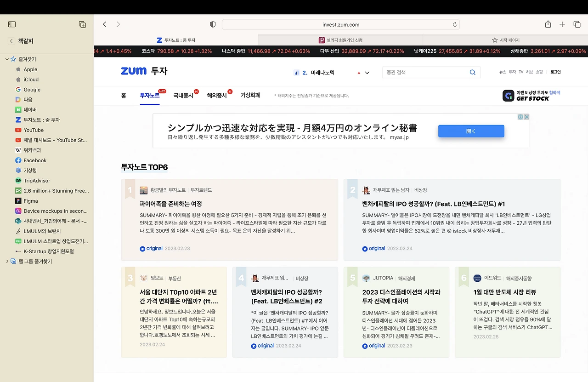Submit search with the magnifier icon

coord(473,72)
